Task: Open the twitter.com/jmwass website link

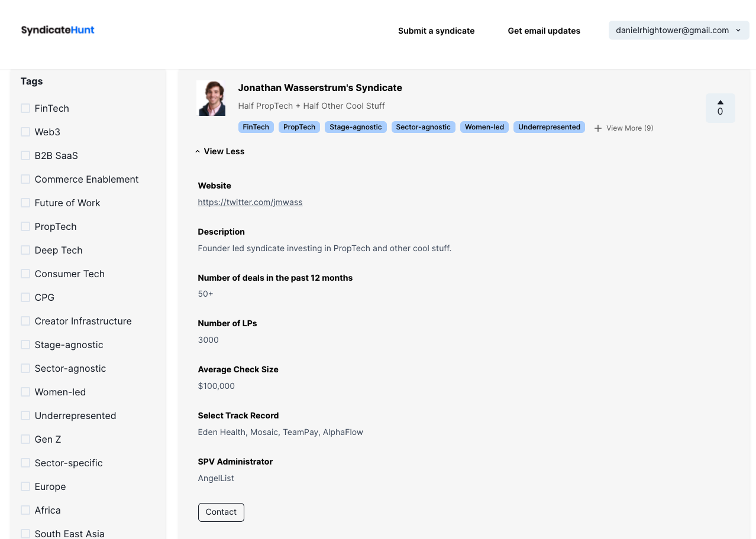Action: 250,202
